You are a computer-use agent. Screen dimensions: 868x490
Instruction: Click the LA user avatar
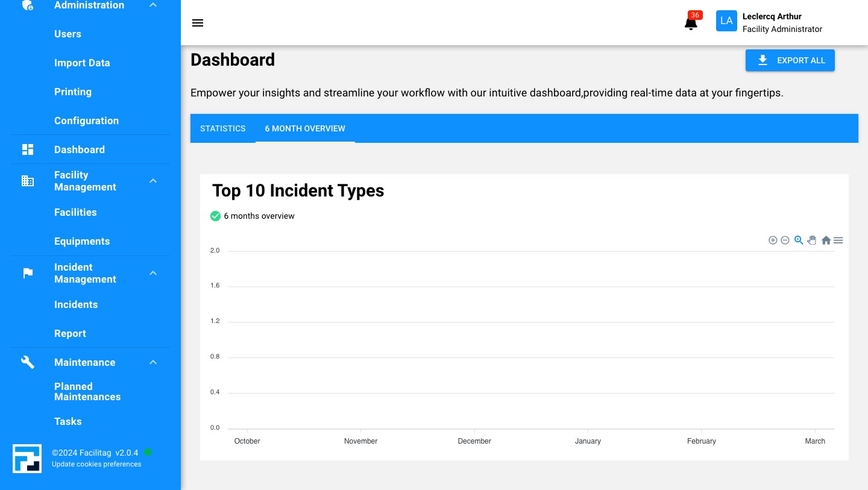(x=726, y=21)
